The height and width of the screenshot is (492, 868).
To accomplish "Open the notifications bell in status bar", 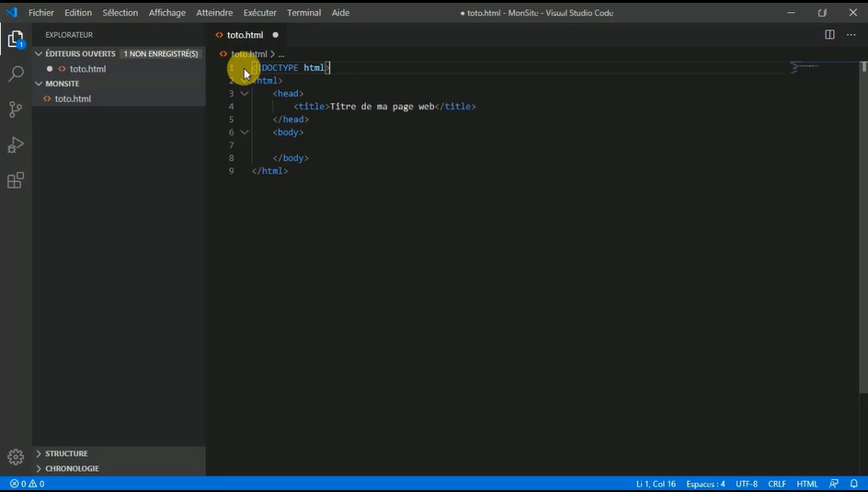I will 853,484.
